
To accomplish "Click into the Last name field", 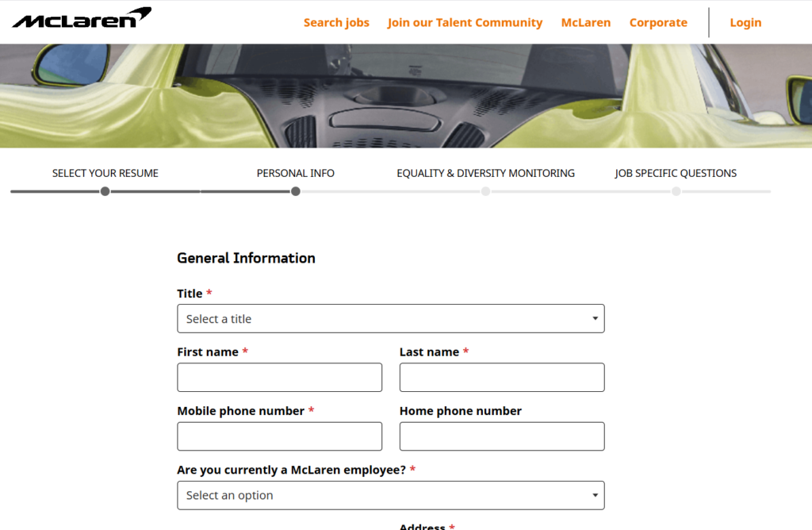I will point(502,377).
